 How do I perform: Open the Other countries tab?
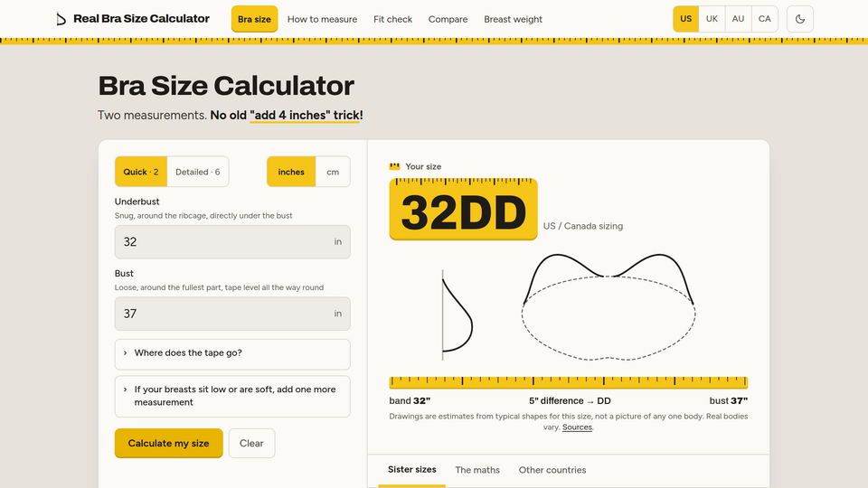pyautogui.click(x=552, y=470)
